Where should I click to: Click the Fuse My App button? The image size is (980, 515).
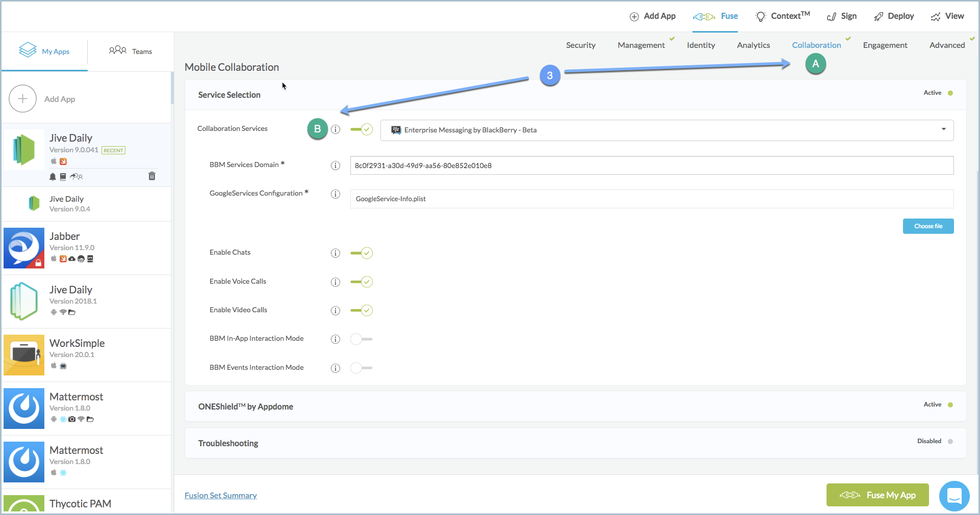878,495
